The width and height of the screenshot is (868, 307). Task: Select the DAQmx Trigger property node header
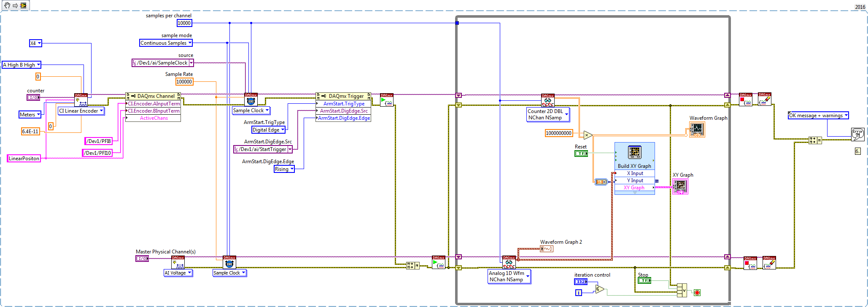[343, 96]
